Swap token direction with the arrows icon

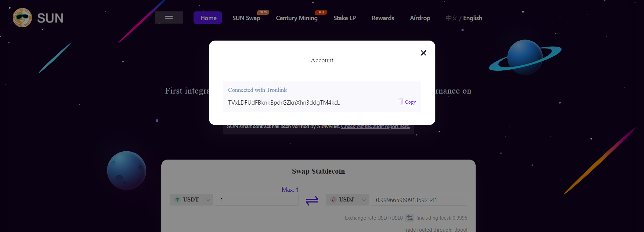[312, 200]
